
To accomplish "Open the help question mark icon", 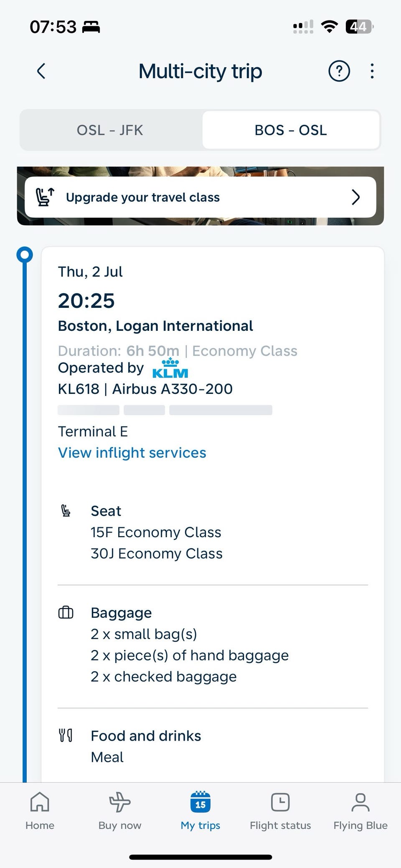I will tap(339, 71).
